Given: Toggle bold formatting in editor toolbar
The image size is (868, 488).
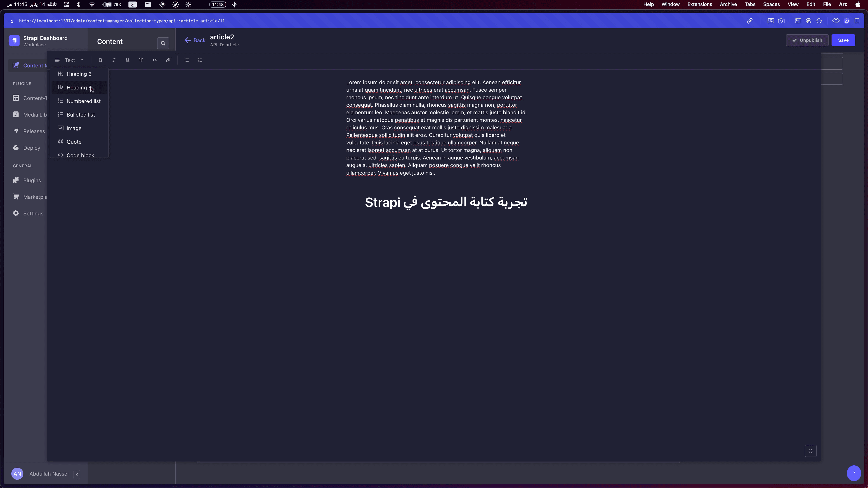Looking at the screenshot, I should [100, 60].
